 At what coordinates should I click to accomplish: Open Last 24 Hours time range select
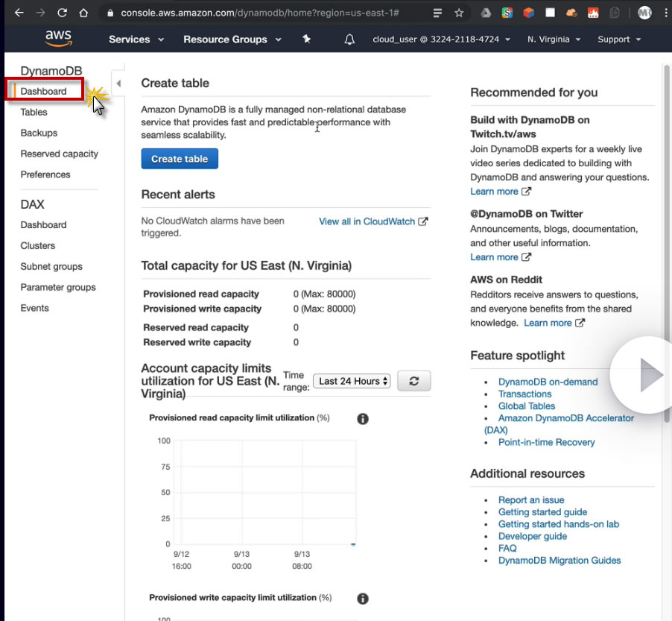[x=352, y=381]
